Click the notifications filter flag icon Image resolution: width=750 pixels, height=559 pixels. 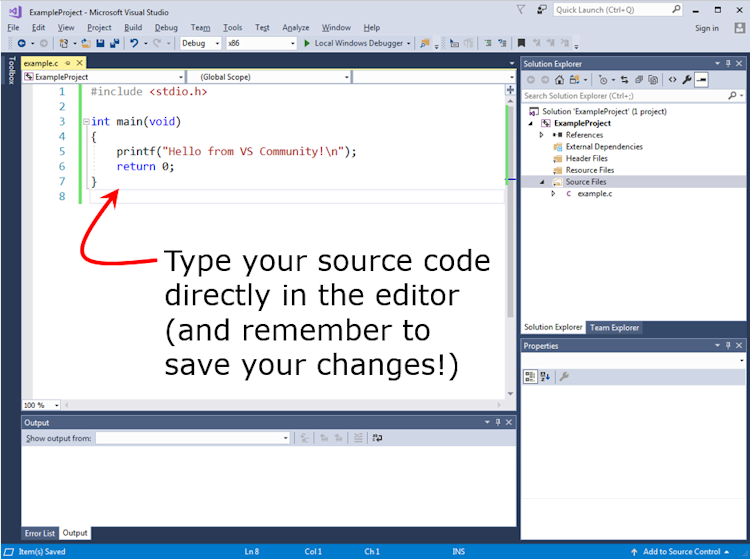[521, 10]
